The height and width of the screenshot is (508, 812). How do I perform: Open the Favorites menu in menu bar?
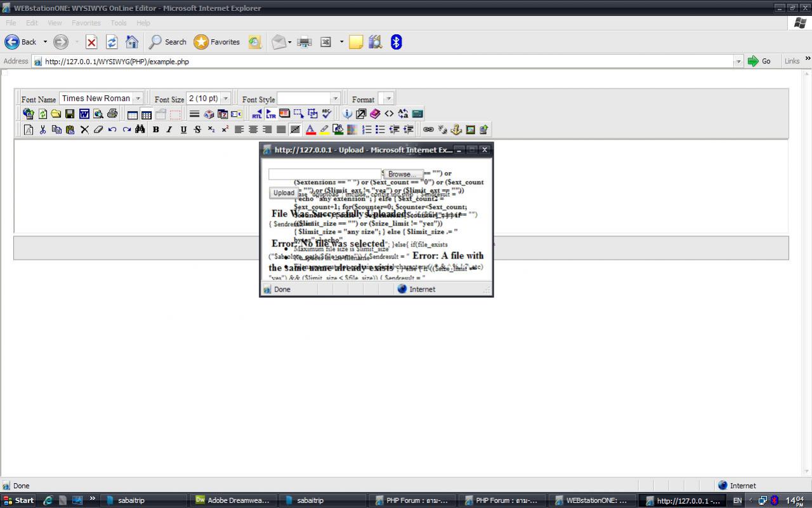pyautogui.click(x=86, y=23)
